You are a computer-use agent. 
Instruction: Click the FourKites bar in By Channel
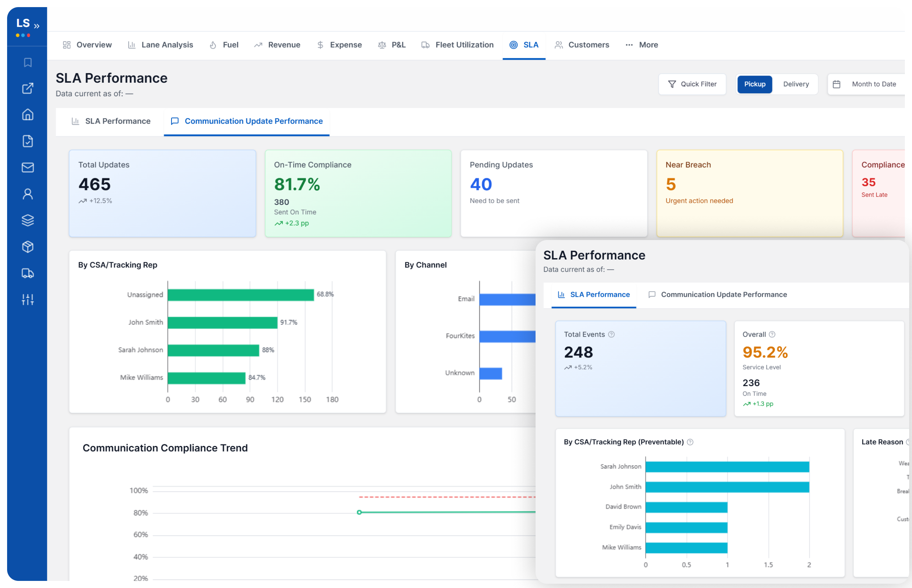pos(507,336)
